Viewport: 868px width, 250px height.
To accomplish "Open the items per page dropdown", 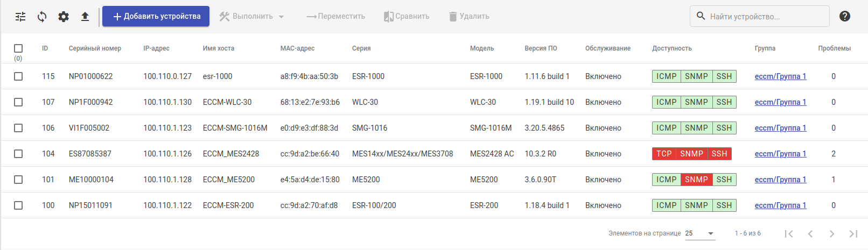I will coord(700,233).
